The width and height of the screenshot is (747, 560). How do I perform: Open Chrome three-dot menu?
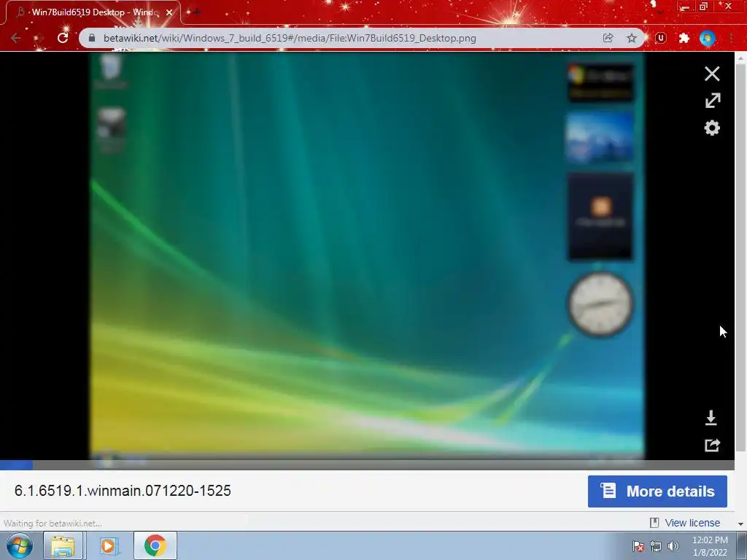coord(731,38)
